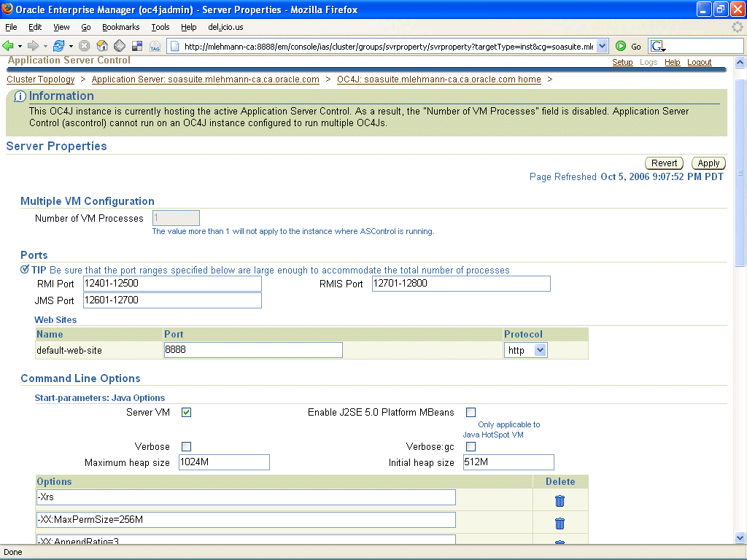Open the Edit menu
This screenshot has height=560, width=747.
click(x=35, y=27)
